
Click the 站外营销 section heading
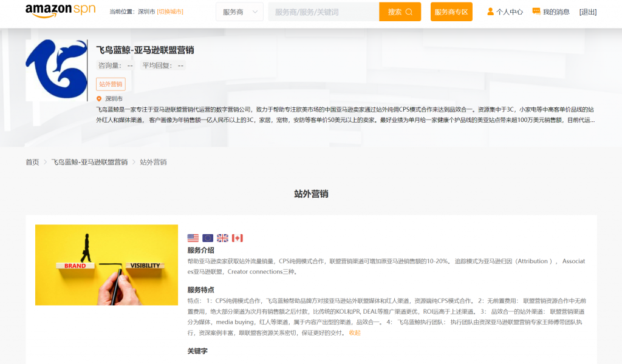click(311, 194)
